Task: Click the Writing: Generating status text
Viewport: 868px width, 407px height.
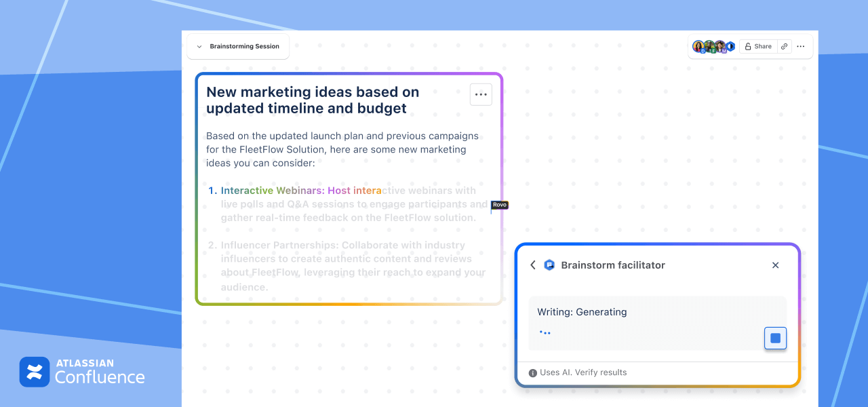Action: 582,312
